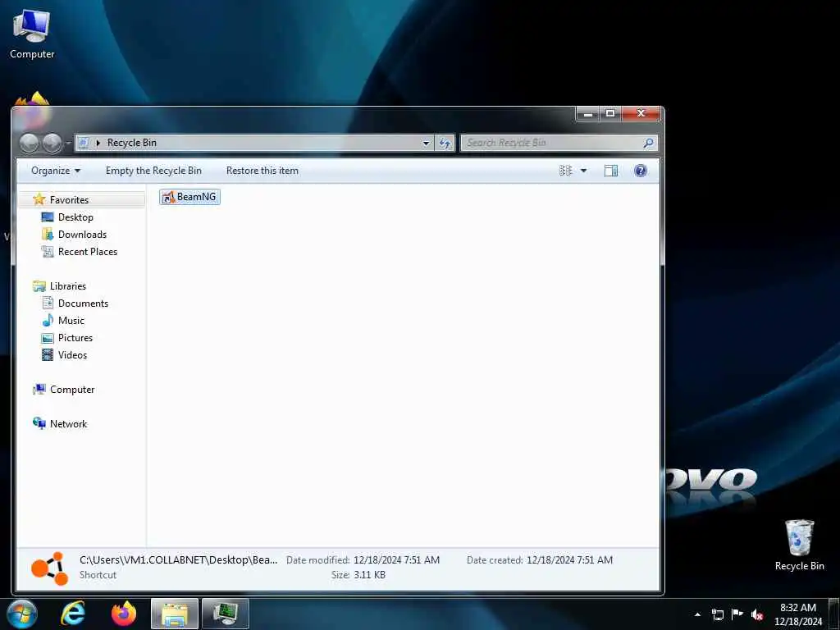Image resolution: width=840 pixels, height=630 pixels.
Task: Open the Videos library
Action: [72, 354]
